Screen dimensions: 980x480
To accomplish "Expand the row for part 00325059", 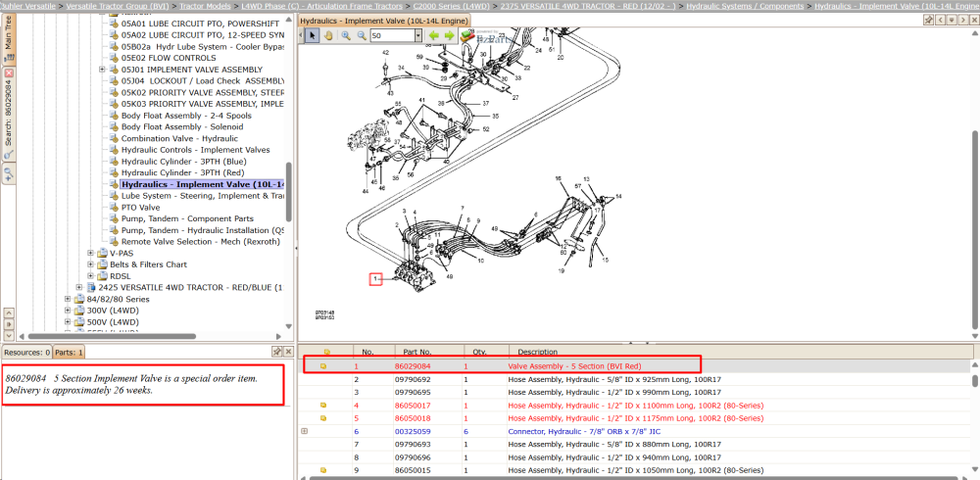I will tap(305, 431).
